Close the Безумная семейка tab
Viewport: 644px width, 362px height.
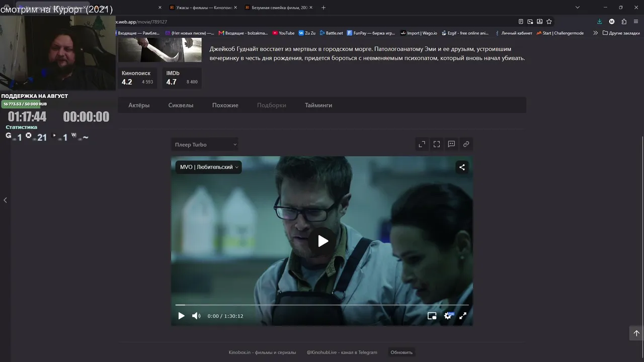click(x=311, y=8)
